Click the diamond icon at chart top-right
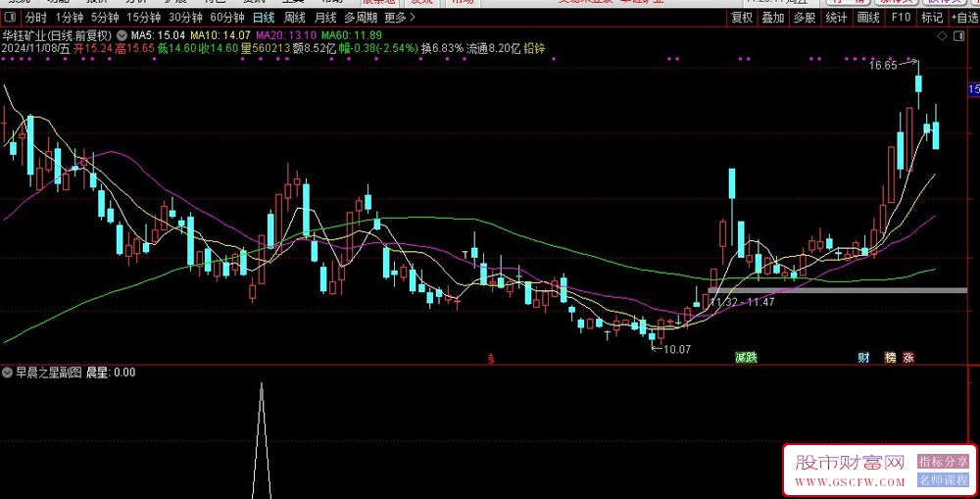The width and height of the screenshot is (980, 499). (x=942, y=36)
